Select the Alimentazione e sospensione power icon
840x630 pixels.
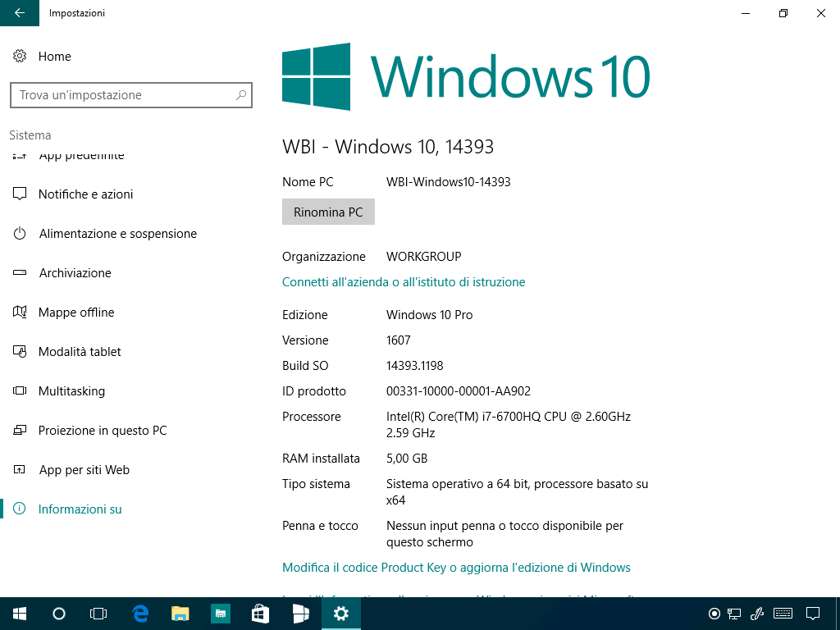point(20,234)
